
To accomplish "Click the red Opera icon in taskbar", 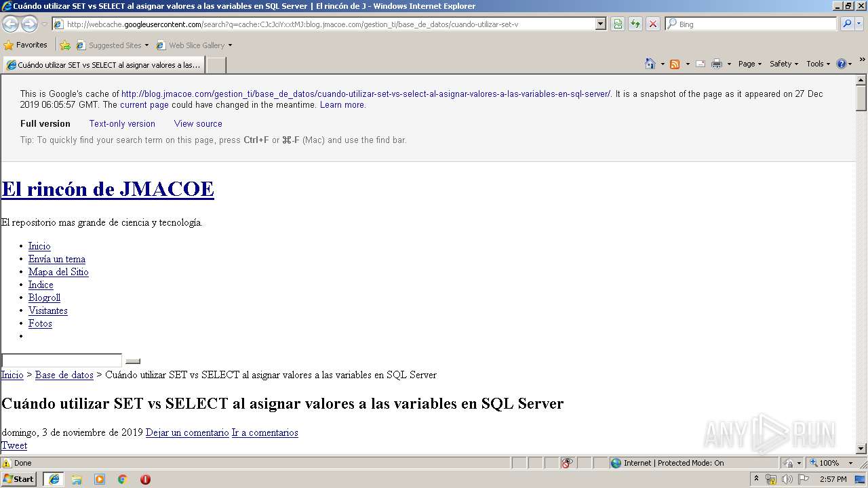I will 145,479.
